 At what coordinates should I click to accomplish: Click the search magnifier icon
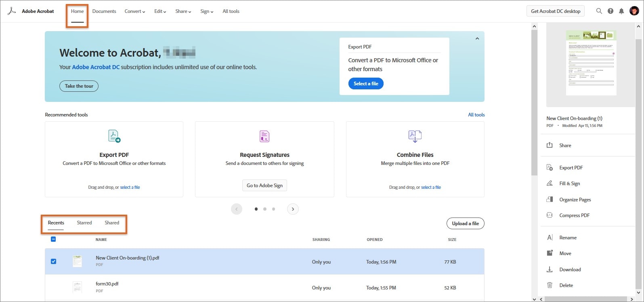(599, 11)
